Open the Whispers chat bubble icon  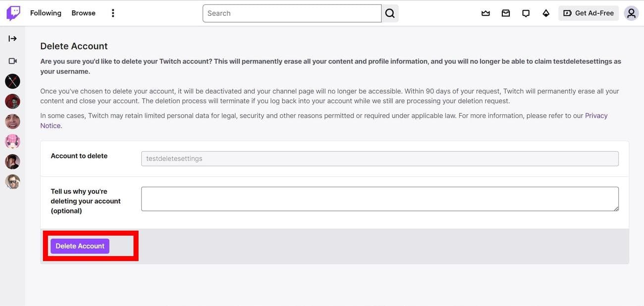tap(526, 13)
